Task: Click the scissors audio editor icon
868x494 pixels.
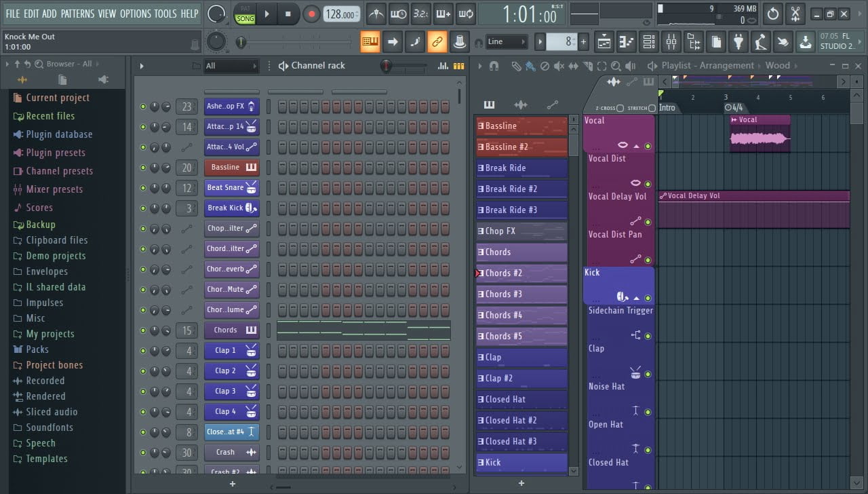Action: [796, 14]
